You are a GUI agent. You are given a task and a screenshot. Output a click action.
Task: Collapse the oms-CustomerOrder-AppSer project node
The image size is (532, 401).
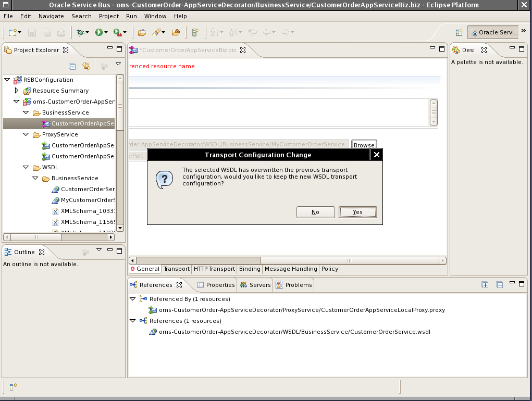point(16,102)
